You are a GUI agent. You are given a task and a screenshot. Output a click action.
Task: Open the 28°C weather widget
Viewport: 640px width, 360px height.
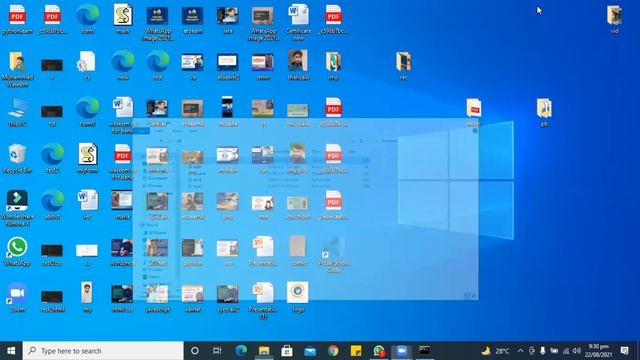coord(495,351)
